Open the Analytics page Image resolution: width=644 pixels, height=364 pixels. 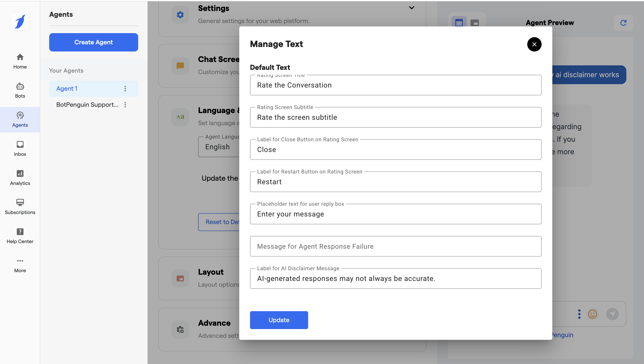(x=20, y=178)
